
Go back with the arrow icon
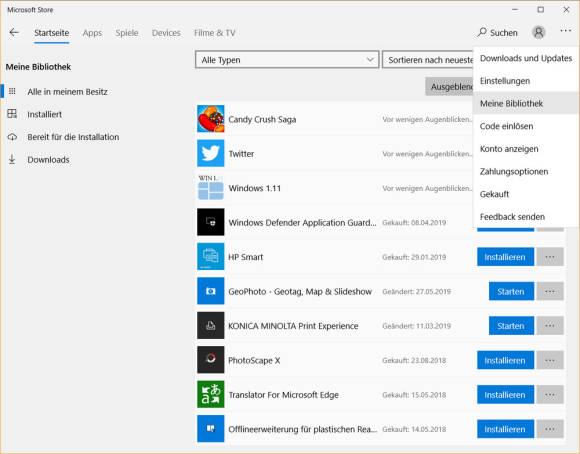[14, 33]
